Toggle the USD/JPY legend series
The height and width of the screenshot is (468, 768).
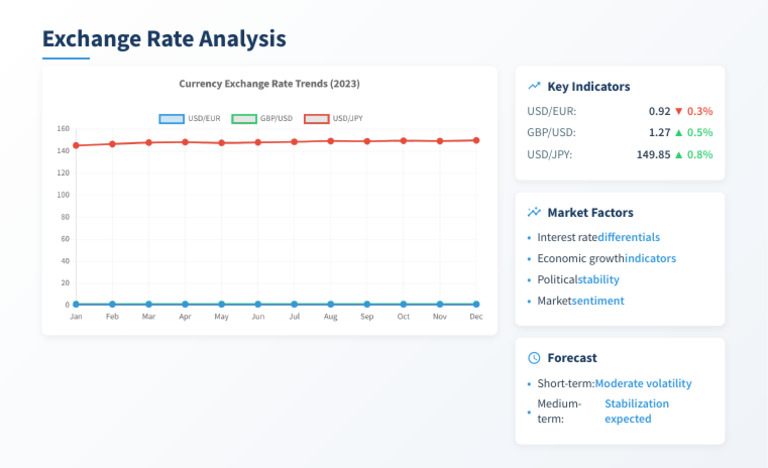[x=334, y=118]
